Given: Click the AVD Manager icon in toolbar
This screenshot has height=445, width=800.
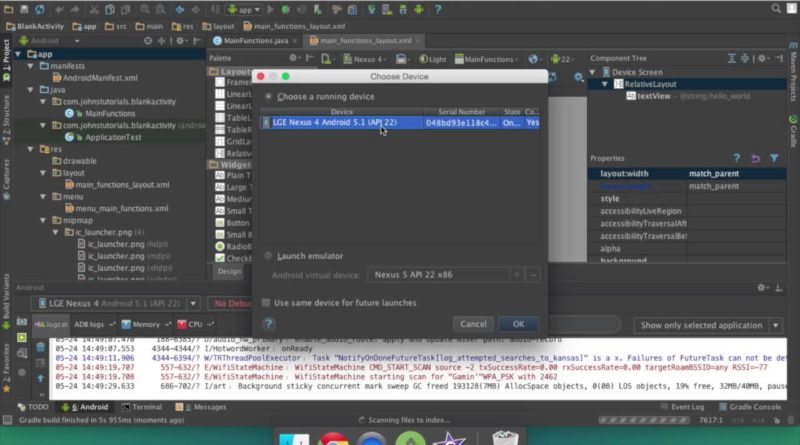Looking at the screenshot, I should click(387, 9).
